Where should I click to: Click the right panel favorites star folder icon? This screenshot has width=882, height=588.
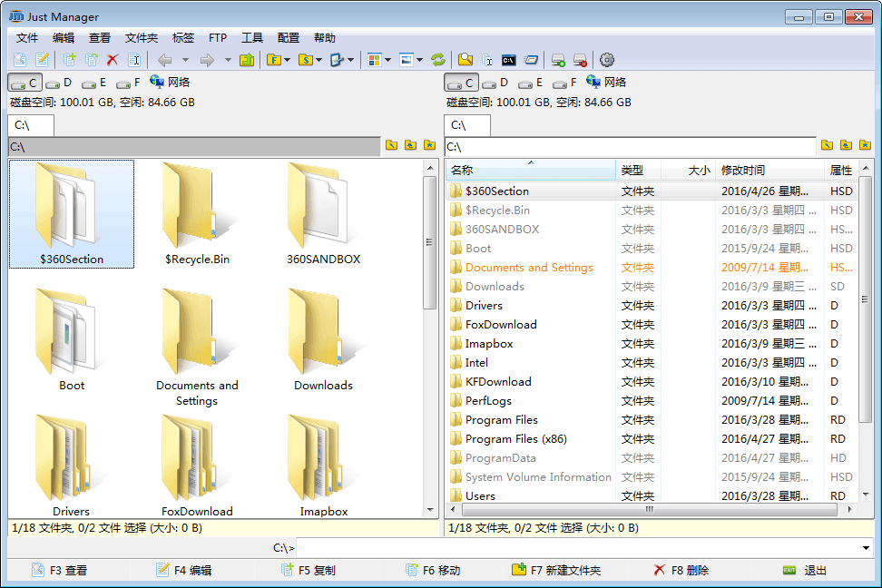click(865, 145)
